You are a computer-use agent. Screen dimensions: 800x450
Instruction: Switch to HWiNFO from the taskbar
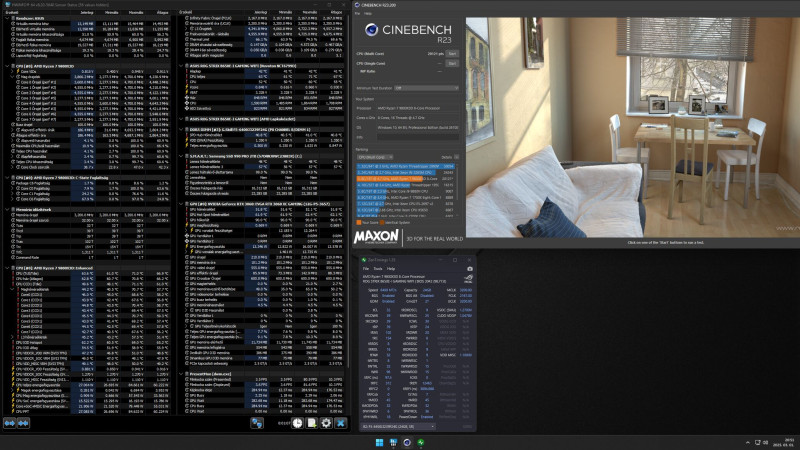[x=393, y=442]
